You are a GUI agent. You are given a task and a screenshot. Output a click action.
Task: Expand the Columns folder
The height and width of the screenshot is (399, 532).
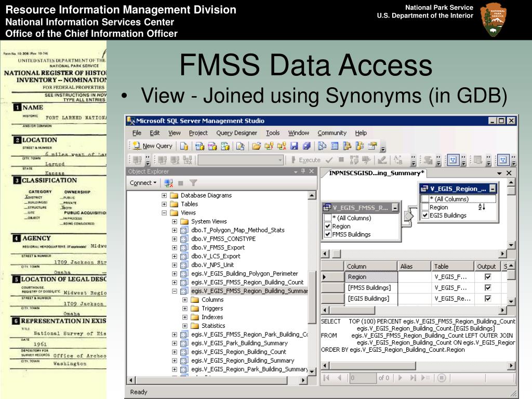(185, 300)
